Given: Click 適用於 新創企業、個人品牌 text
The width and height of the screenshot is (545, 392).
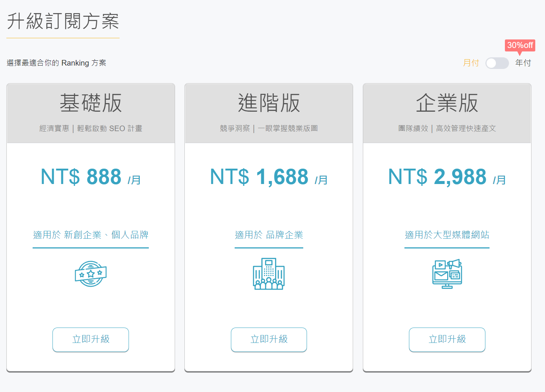Looking at the screenshot, I should pyautogui.click(x=91, y=235).
